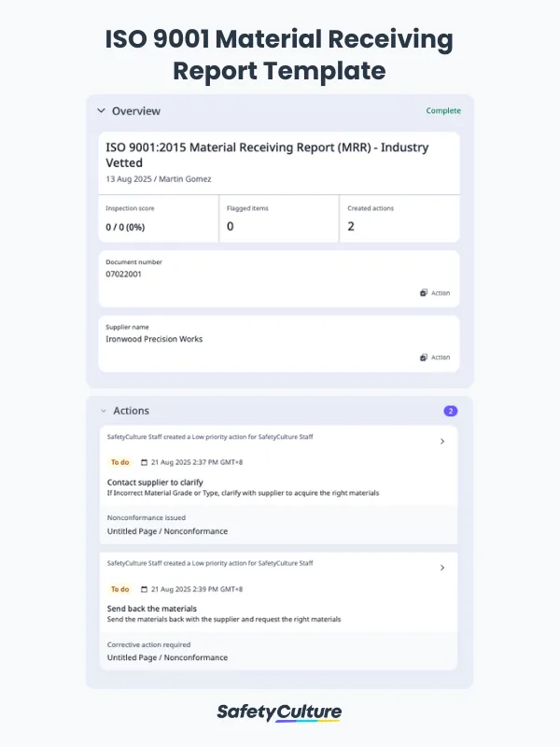Screen dimensions: 560x747
Task: Select the Flagged items tile
Action: 278,218
